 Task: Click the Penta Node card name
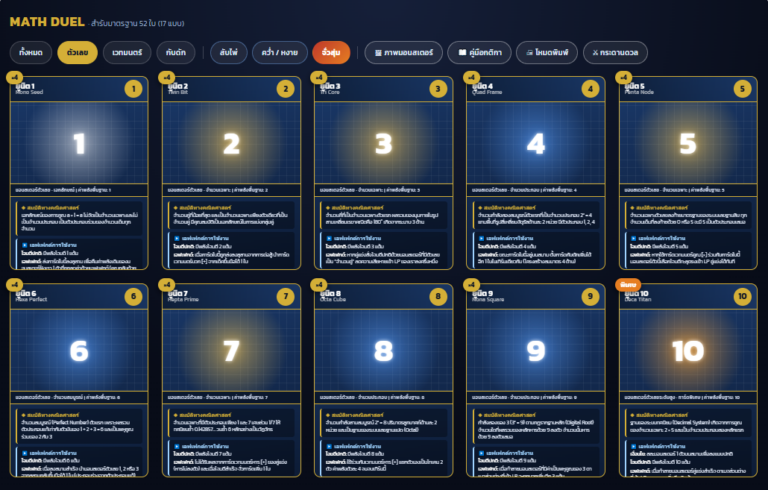click(x=639, y=92)
